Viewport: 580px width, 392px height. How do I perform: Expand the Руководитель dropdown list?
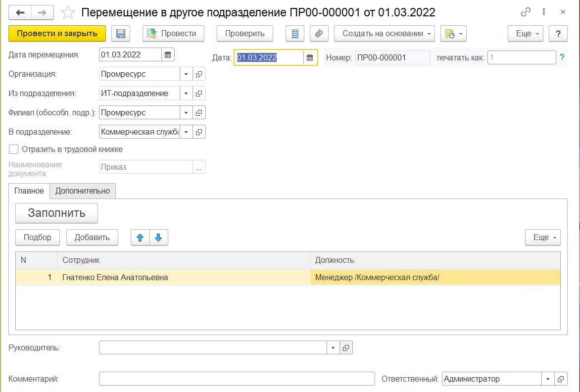point(333,348)
